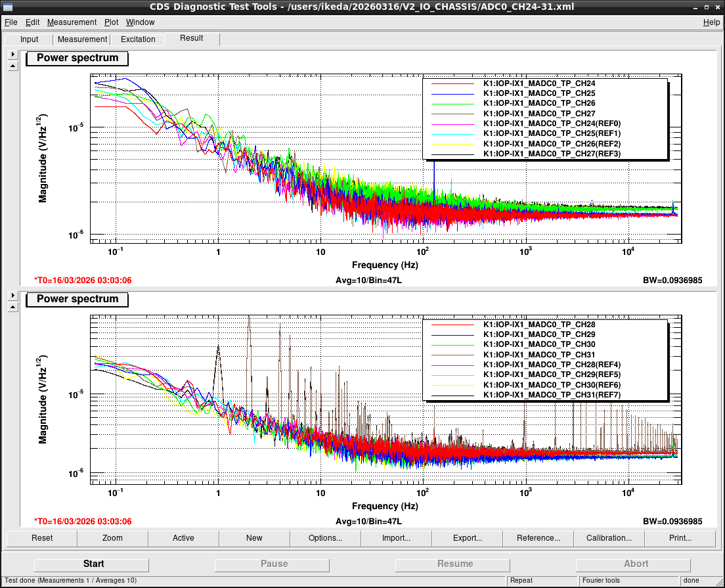Viewport: 725px width, 588px height.
Task: Click CH31 legend entry in lower plot
Action: click(539, 354)
